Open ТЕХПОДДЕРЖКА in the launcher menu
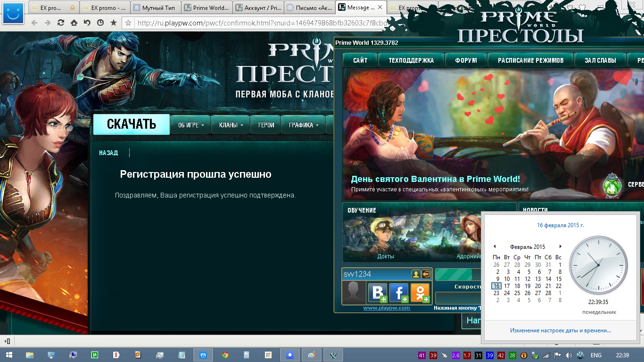644x362 pixels. (411, 60)
